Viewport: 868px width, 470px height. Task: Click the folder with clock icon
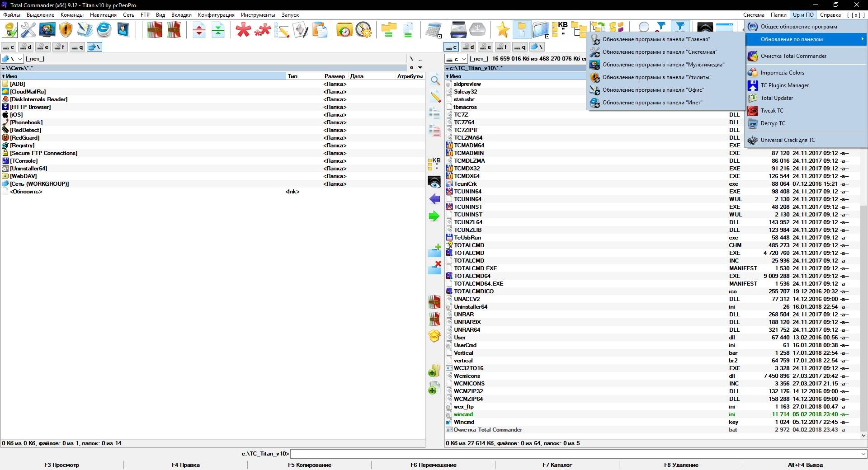pos(344,30)
